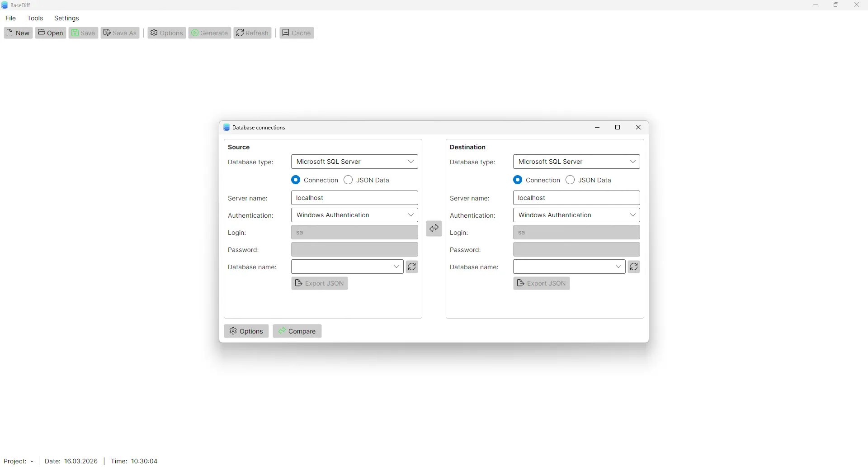Open the Settings menu
The width and height of the screenshot is (868, 467).
click(66, 18)
